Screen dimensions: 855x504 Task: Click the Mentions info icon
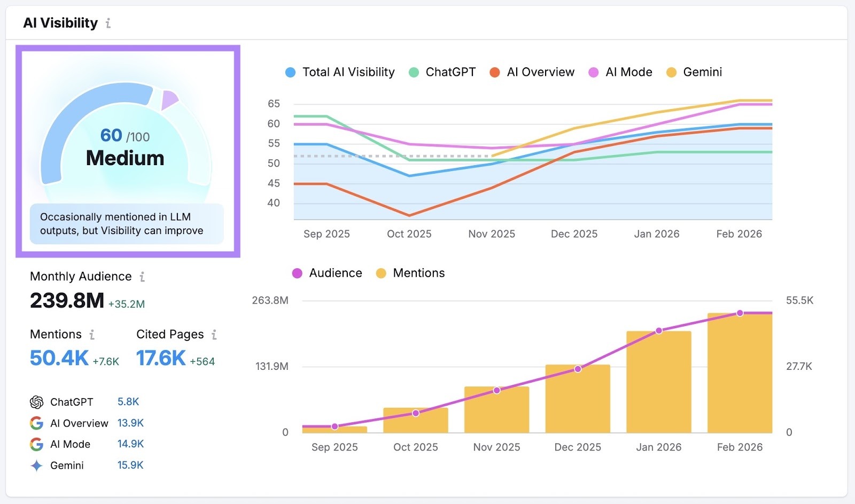(x=92, y=335)
